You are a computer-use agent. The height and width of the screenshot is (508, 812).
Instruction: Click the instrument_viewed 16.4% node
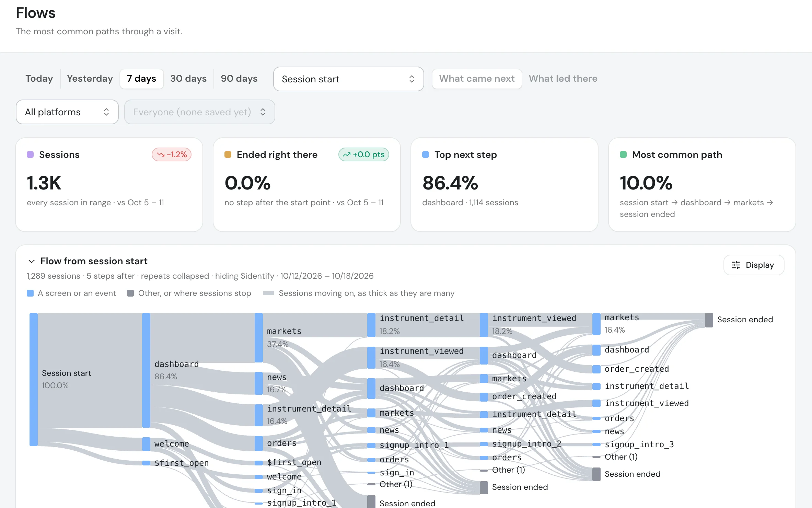tap(371, 358)
